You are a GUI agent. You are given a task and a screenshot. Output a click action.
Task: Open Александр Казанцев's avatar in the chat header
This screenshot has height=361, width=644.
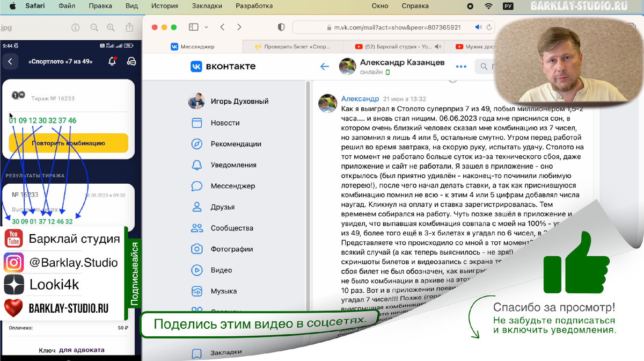point(348,67)
